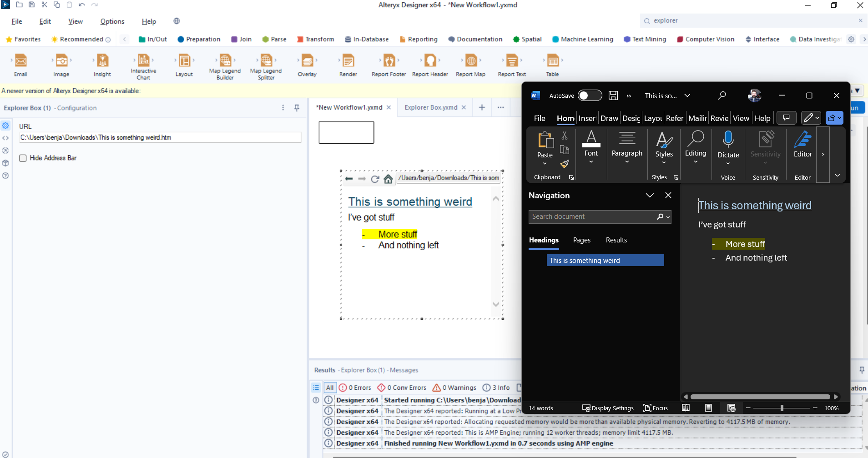Collapse the Navigation pane with its chevron

pos(649,195)
